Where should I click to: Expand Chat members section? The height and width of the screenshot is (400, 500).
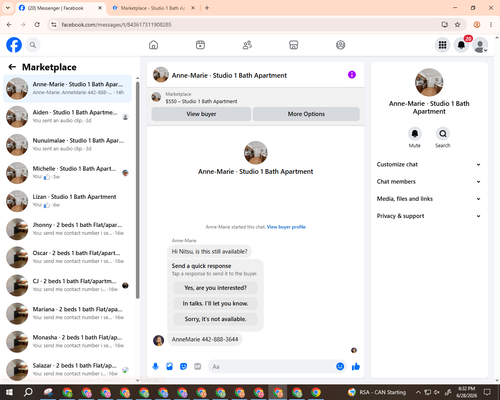[x=429, y=182]
